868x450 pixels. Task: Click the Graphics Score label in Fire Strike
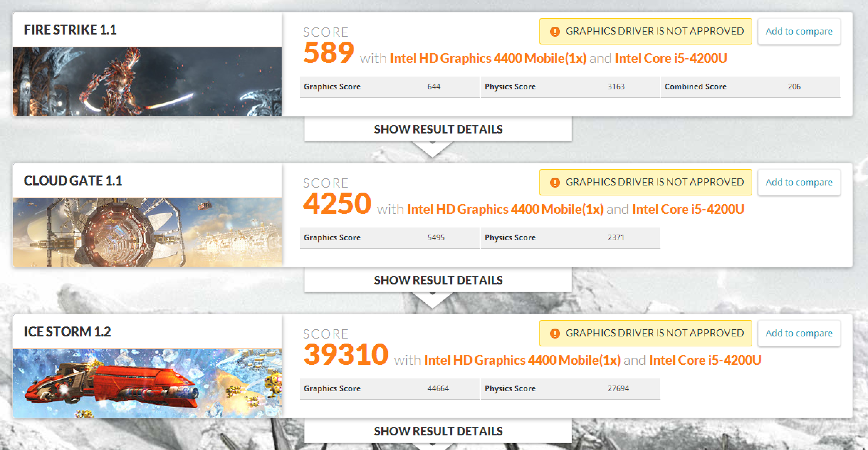332,87
